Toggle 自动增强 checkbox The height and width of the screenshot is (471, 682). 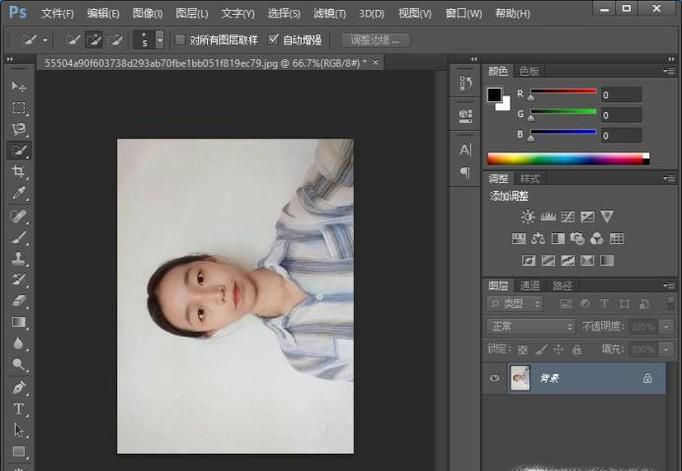click(273, 40)
